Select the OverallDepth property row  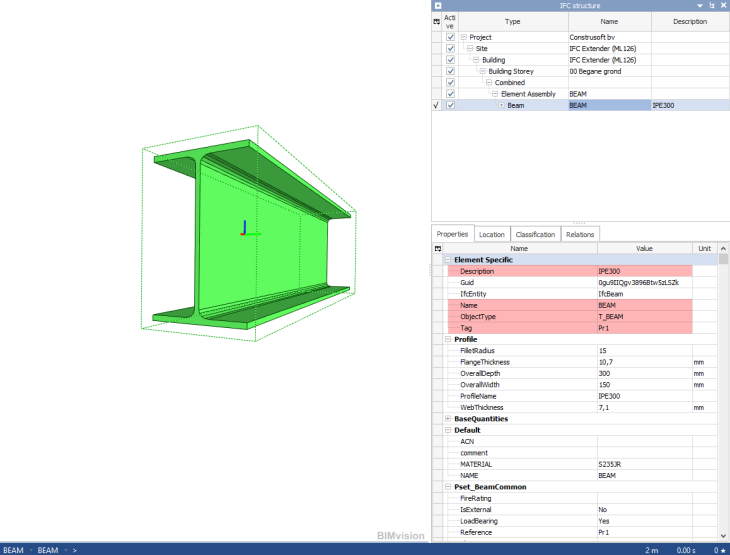[x=582, y=373]
